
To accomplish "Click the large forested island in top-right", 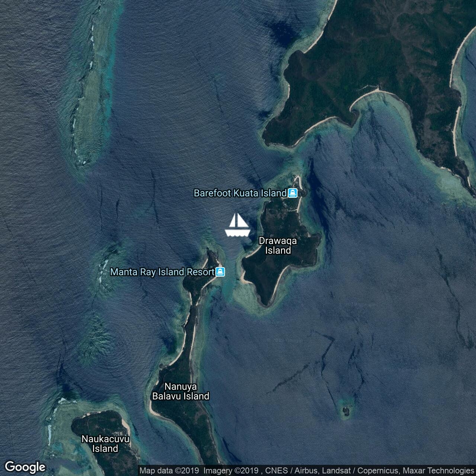I will click(372, 82).
